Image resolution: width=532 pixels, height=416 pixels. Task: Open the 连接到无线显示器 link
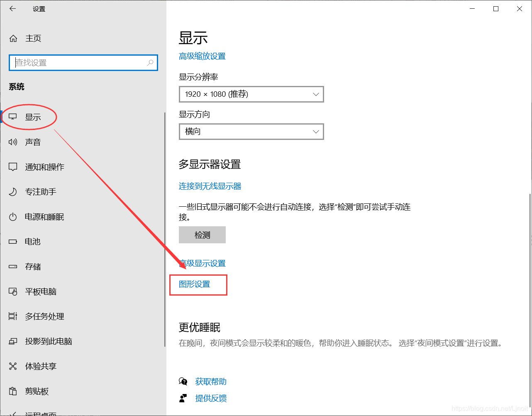[210, 186]
